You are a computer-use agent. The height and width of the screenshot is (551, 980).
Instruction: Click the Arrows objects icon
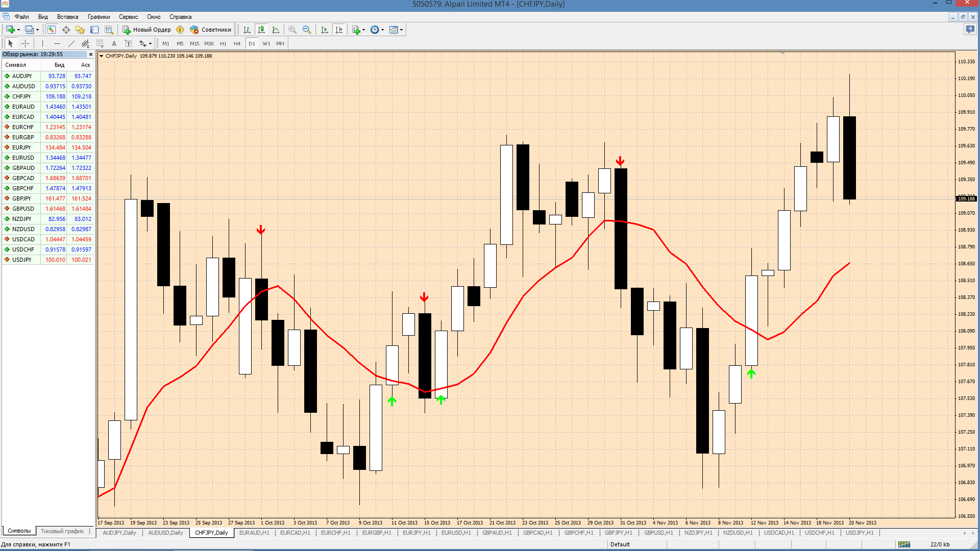pyautogui.click(x=142, y=43)
